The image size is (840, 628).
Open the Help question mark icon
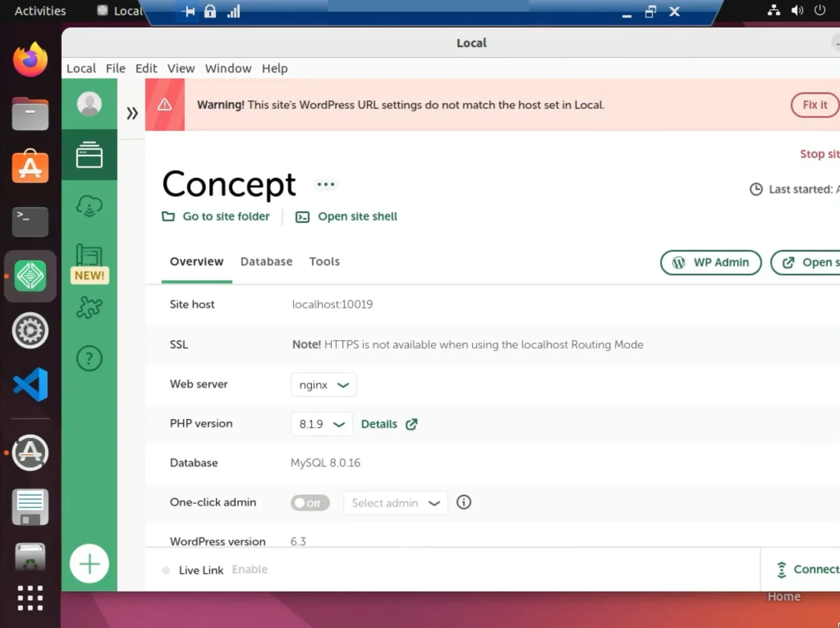point(89,358)
